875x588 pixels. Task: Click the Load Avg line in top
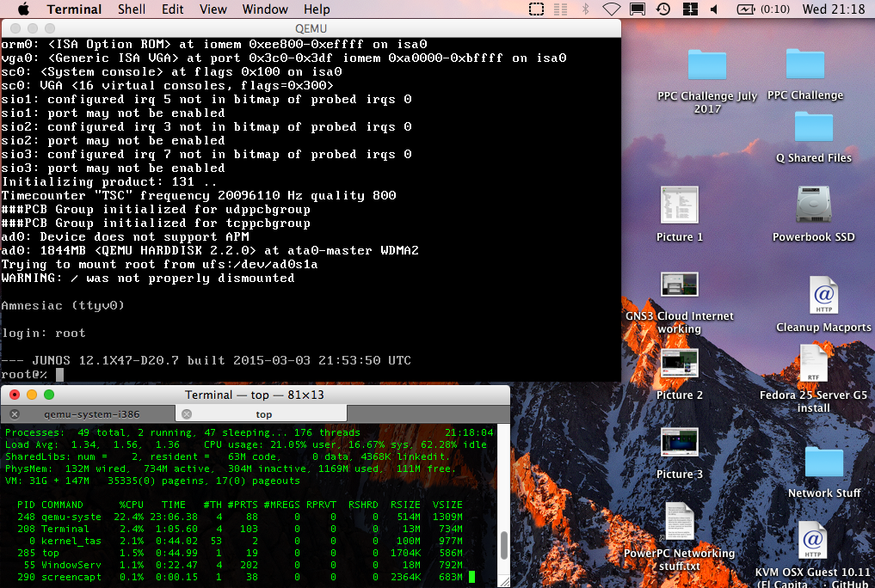click(x=245, y=444)
